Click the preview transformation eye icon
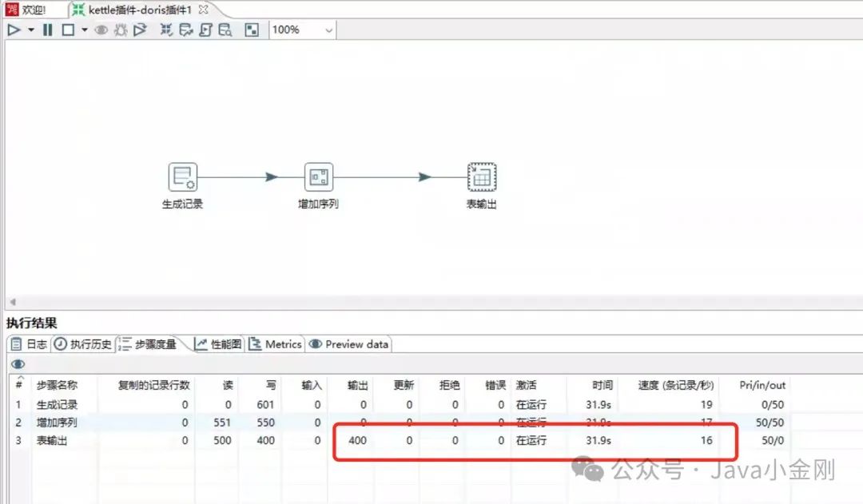This screenshot has height=504, width=863. [101, 30]
